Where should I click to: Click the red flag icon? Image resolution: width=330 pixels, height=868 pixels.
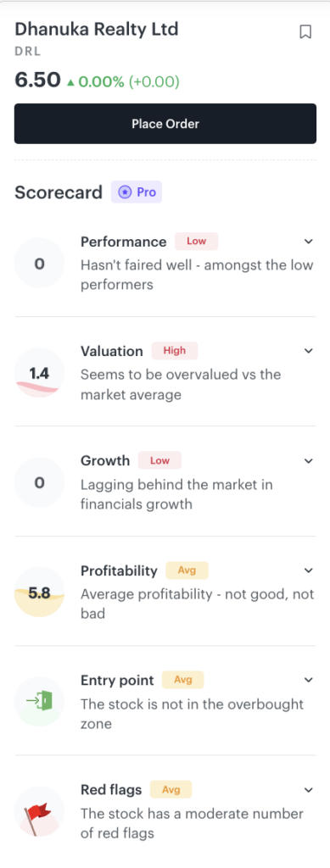[x=39, y=811]
